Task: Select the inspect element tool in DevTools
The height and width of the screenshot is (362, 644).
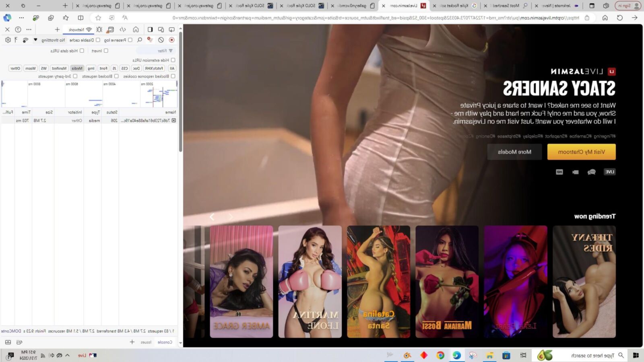Action: [x=172, y=29]
